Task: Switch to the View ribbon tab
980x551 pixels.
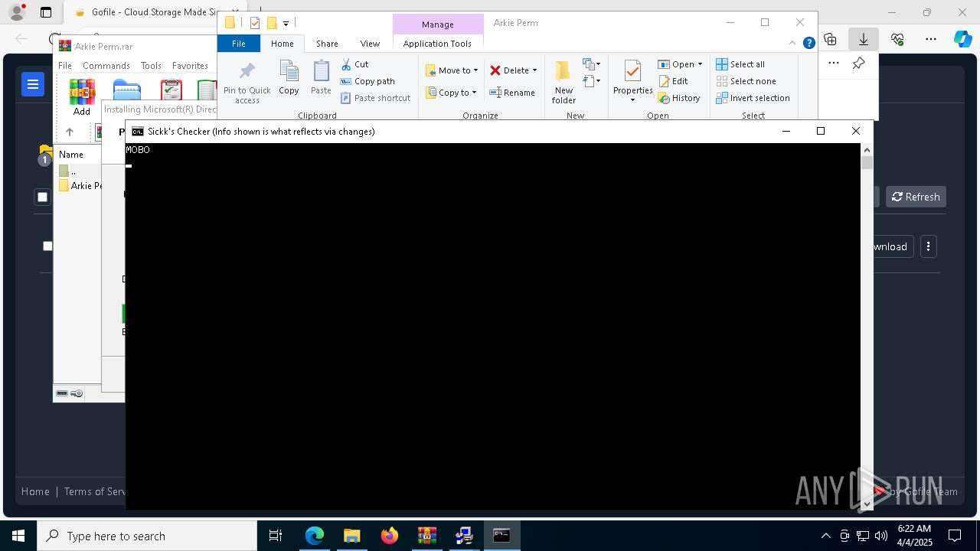Action: point(370,44)
